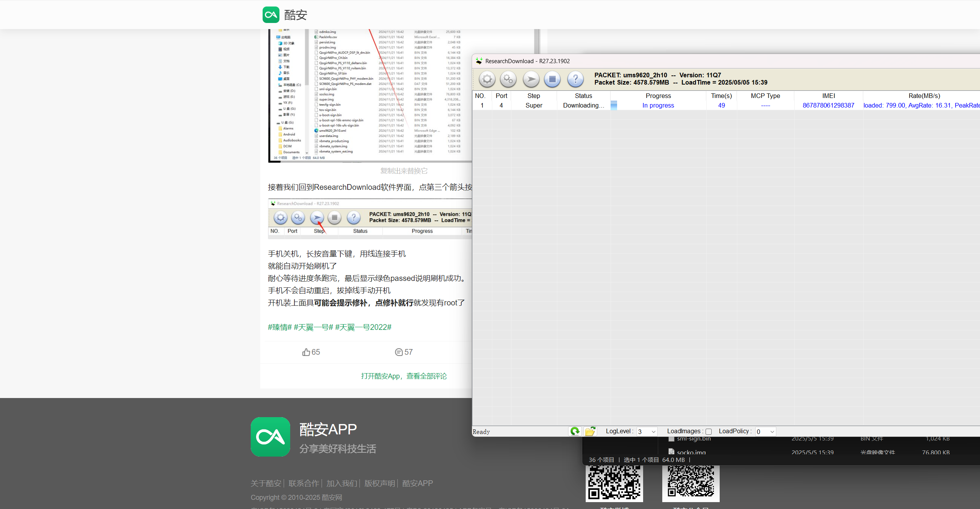This screenshot has width=980, height=509.
Task: Click the Time(s) column header
Action: tap(721, 96)
